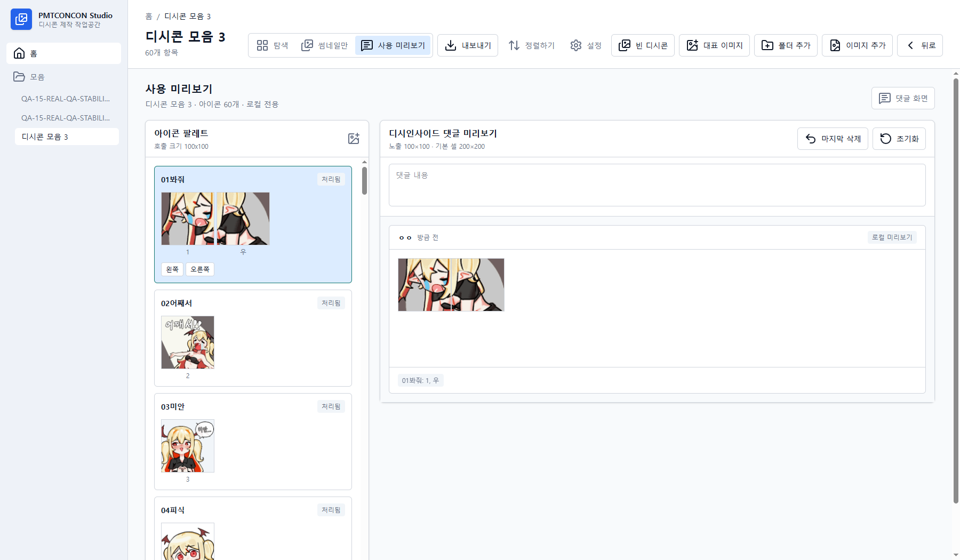Click the 01봐줘: 1, 우 tag
The image size is (960, 560).
point(421,380)
